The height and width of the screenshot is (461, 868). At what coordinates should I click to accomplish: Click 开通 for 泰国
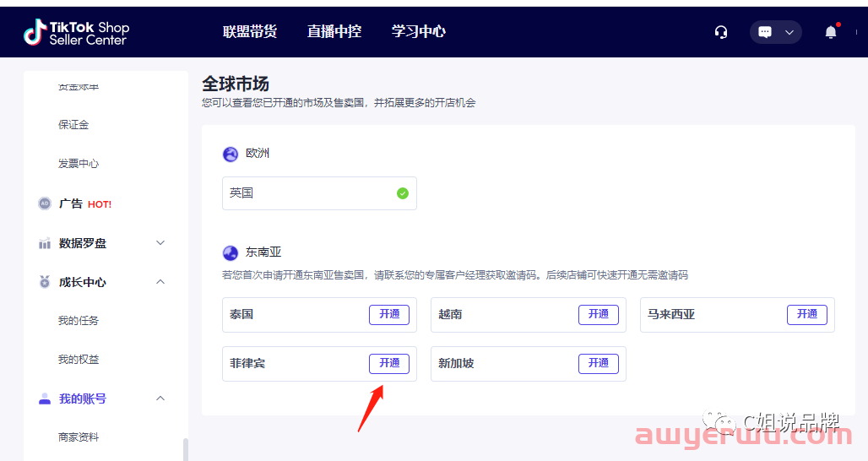click(389, 314)
